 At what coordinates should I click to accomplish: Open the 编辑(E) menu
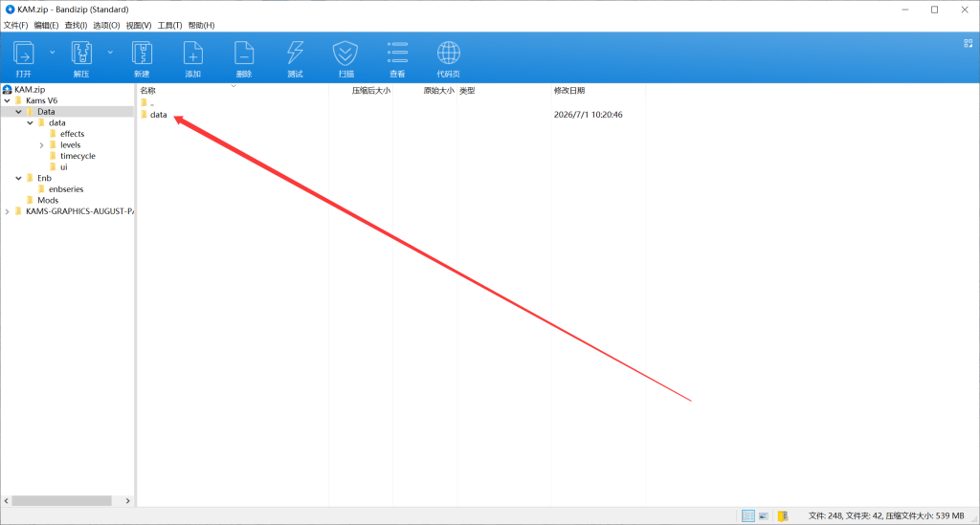[46, 25]
